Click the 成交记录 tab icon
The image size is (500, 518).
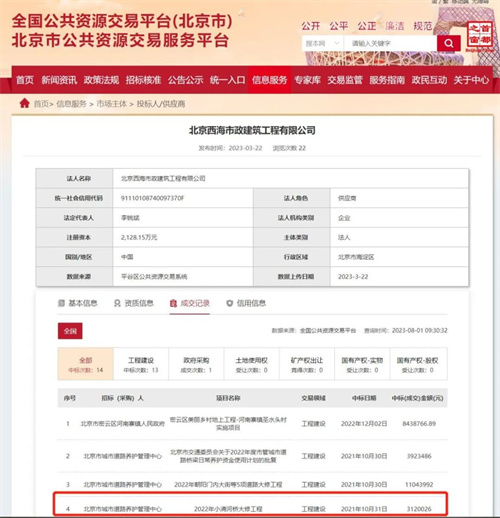173,303
